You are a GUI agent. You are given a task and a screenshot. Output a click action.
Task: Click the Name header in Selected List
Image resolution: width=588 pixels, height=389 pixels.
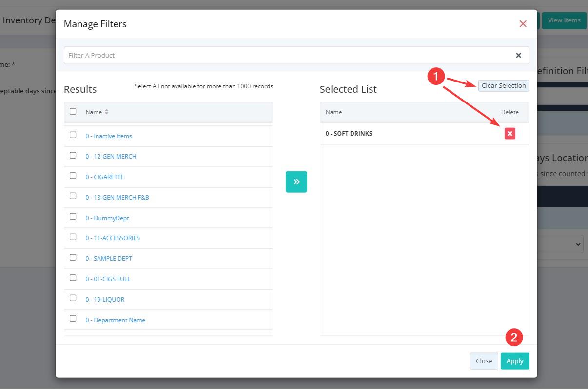334,112
